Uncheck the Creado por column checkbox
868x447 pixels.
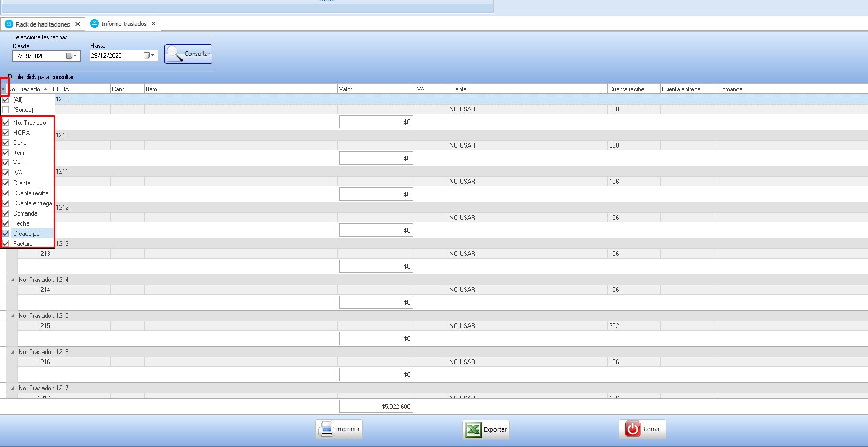6,234
